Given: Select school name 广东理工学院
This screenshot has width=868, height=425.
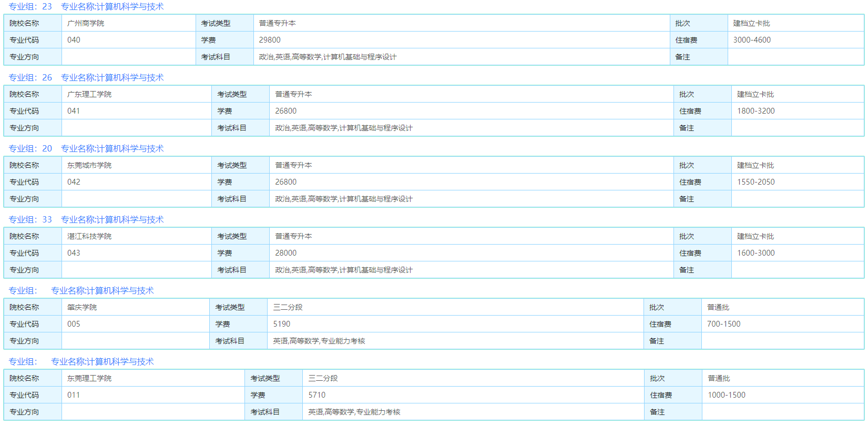Looking at the screenshot, I should pos(89,94).
